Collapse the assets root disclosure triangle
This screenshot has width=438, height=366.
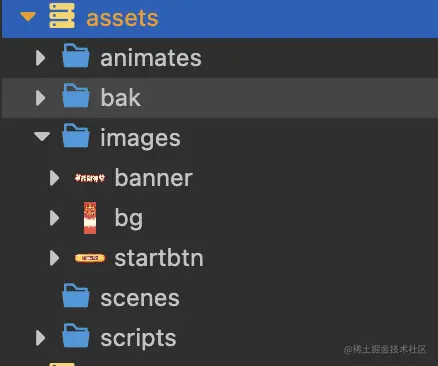click(28, 17)
